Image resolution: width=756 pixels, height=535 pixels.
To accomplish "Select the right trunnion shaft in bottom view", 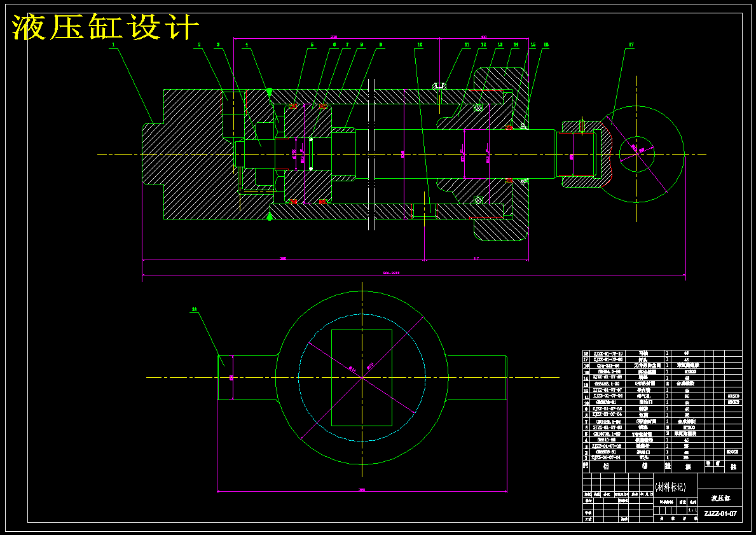I will 477,378.
